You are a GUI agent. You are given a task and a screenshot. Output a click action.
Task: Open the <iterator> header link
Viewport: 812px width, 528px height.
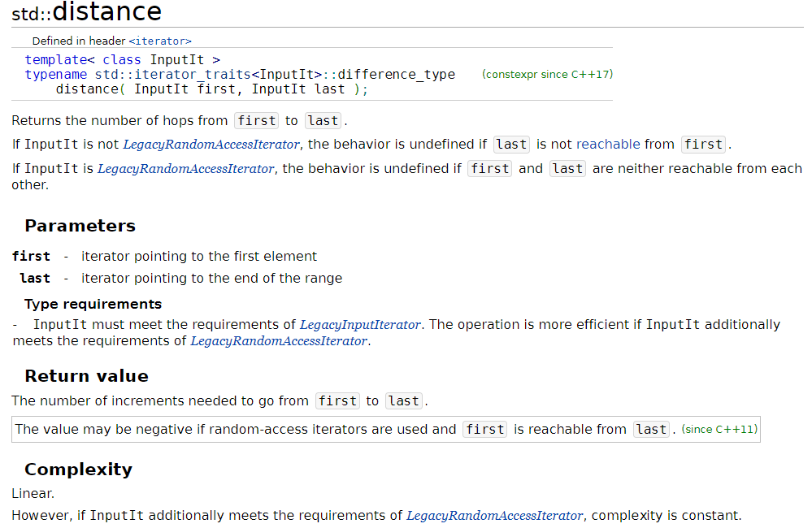160,41
